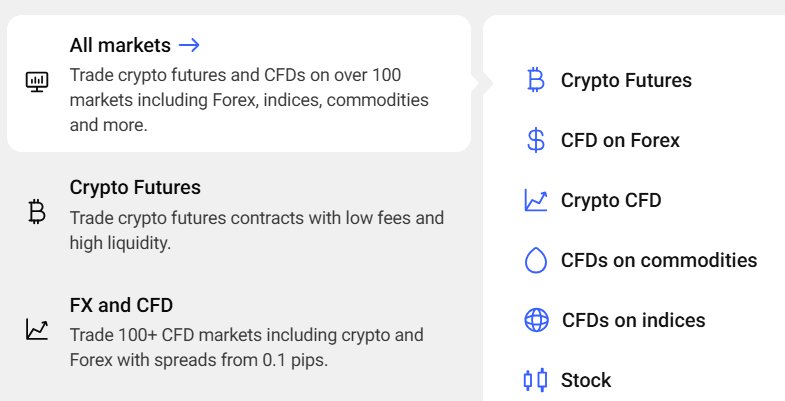Click the blue trend chart Crypto CFD icon

coord(536,200)
